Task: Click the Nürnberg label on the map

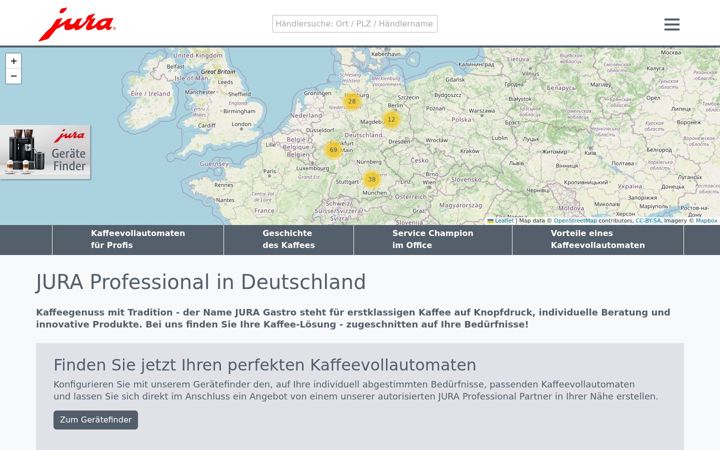Action: tap(369, 162)
